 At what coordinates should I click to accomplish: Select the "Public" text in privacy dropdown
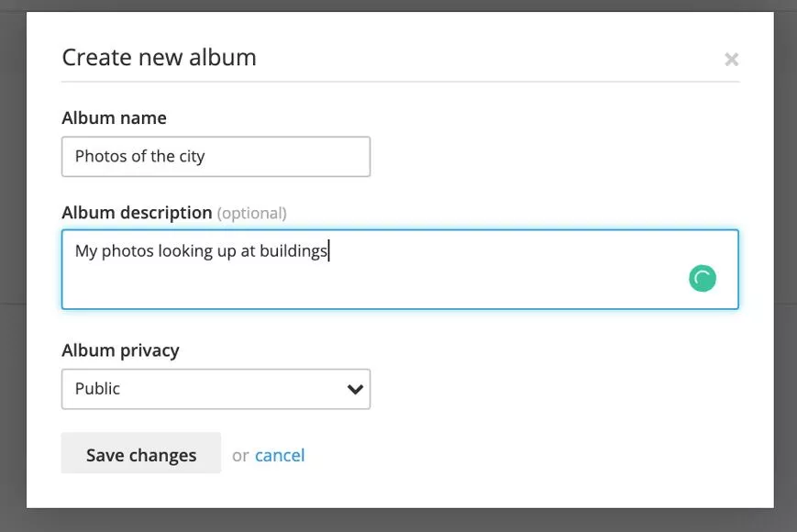point(97,389)
